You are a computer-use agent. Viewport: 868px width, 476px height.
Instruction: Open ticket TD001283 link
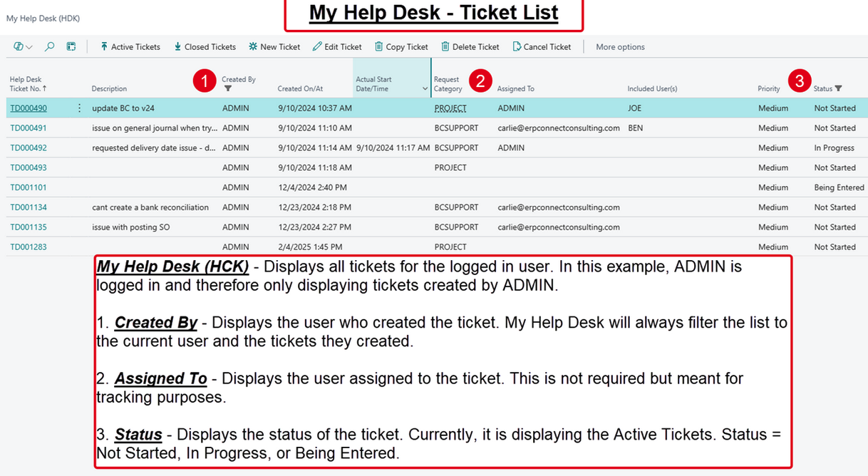[29, 247]
